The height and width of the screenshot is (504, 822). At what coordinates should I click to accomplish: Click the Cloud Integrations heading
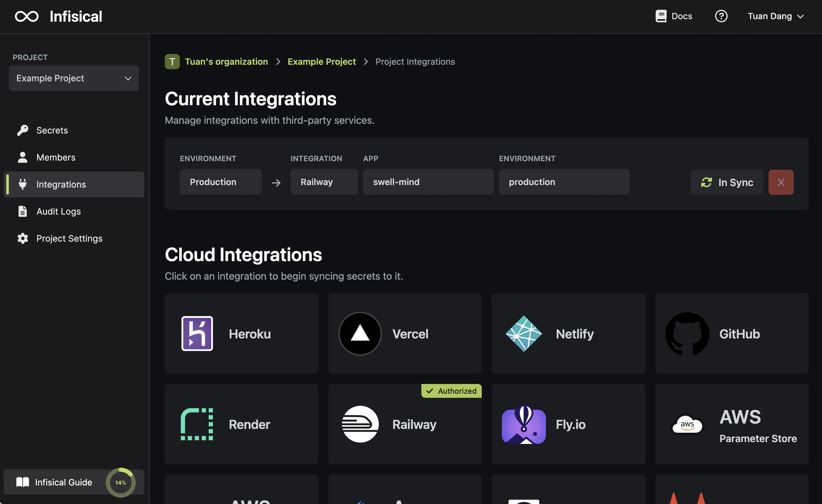pos(243,255)
